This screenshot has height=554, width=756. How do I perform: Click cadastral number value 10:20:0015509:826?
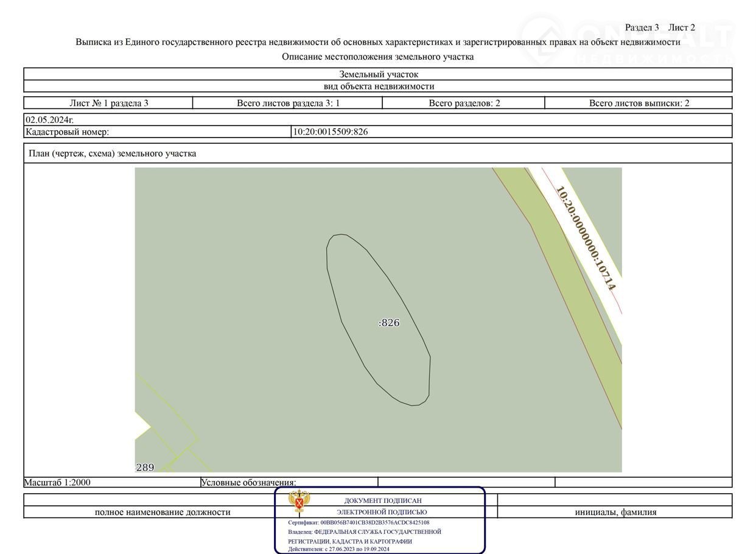(331, 131)
